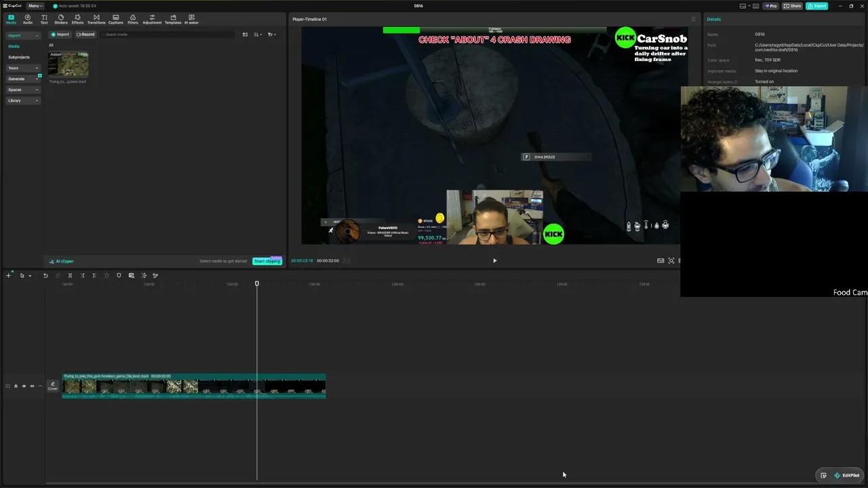Viewport: 868px width, 488px height.
Task: Expand the Spaces section
Action: click(23, 89)
